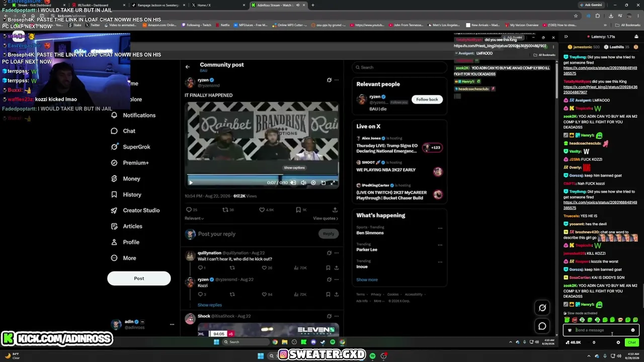This screenshot has height=362, width=644.
Task: Enable picture-in-picture for the video
Action: coord(323,183)
